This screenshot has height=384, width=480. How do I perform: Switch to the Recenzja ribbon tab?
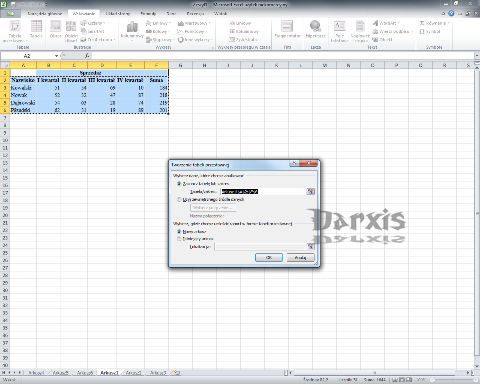pos(195,13)
